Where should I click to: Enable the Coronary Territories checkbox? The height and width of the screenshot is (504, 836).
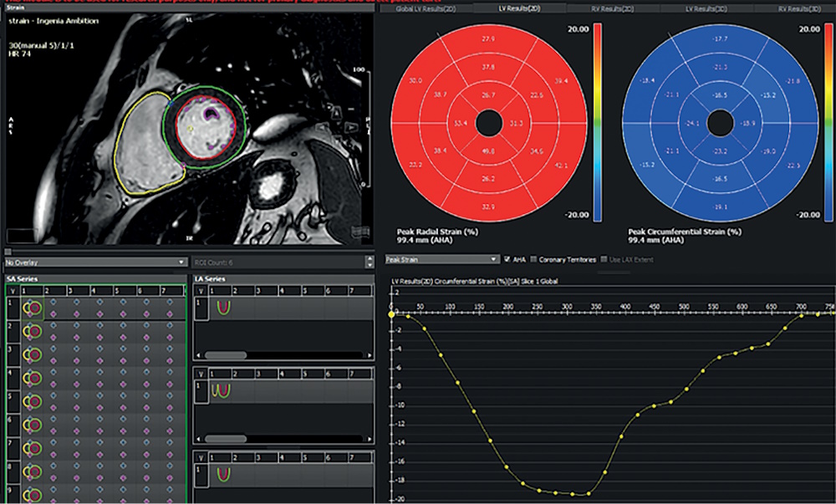(x=533, y=259)
